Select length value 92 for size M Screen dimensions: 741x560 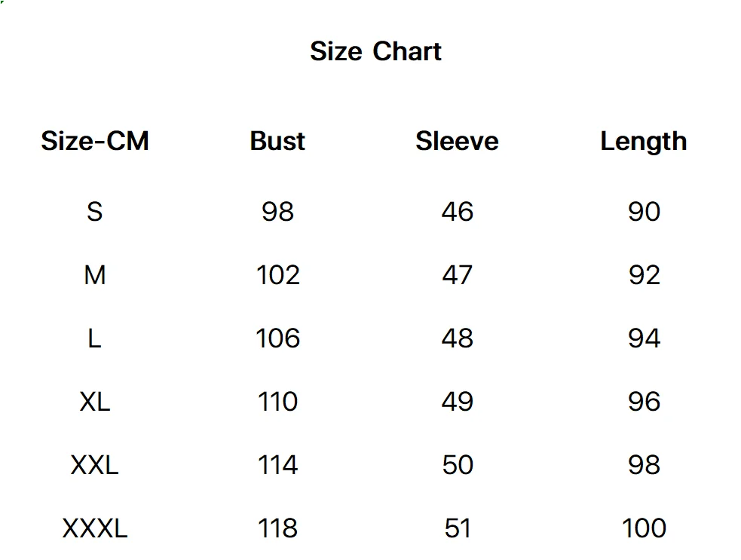pyautogui.click(x=644, y=275)
